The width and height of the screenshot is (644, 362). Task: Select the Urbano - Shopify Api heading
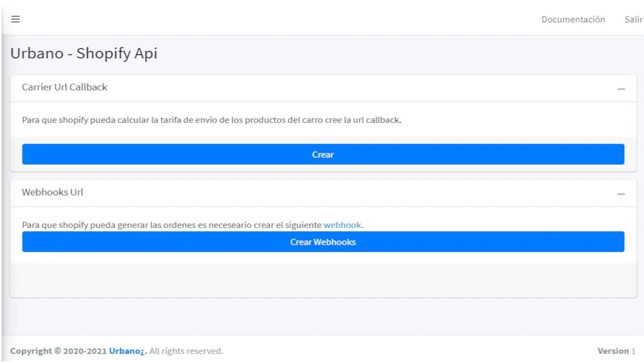[84, 53]
